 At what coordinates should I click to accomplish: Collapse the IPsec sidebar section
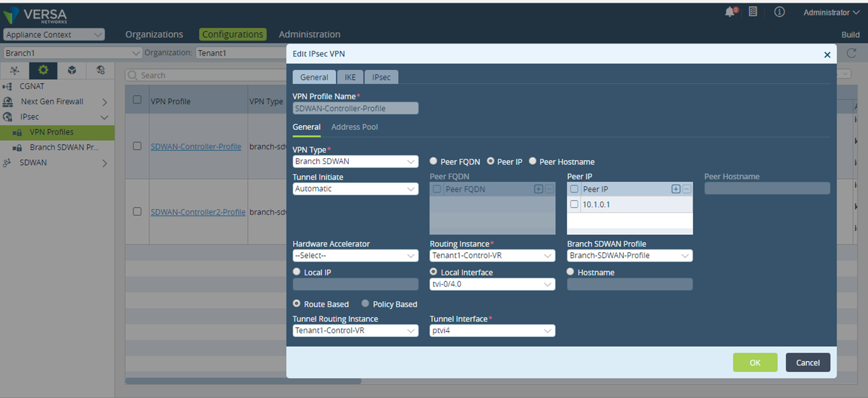pos(104,117)
